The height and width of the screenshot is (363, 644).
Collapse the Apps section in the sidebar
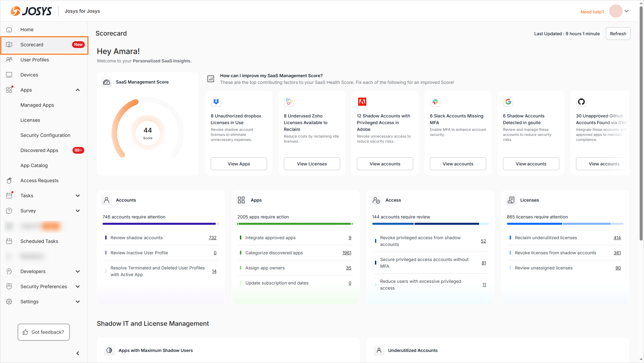tap(78, 90)
